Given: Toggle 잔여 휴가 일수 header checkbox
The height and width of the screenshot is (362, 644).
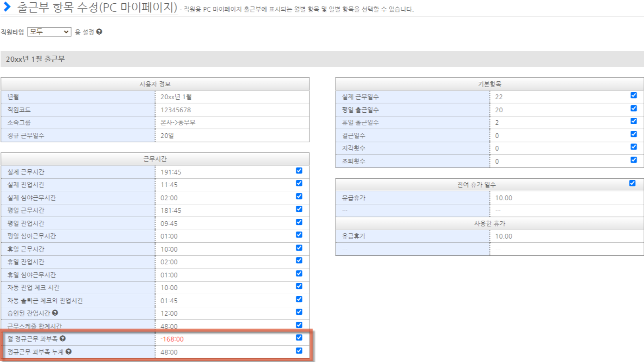Looking at the screenshot, I should click(632, 183).
